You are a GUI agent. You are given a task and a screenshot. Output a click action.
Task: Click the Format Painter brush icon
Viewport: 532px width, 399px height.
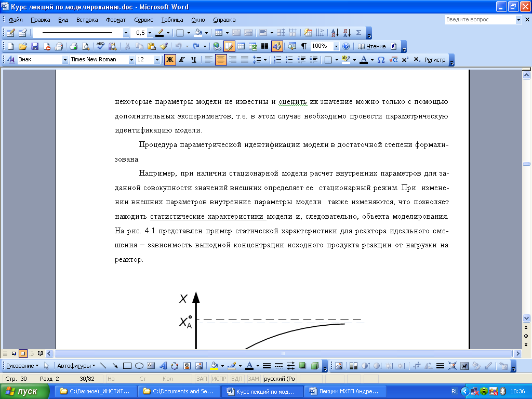[x=164, y=46]
